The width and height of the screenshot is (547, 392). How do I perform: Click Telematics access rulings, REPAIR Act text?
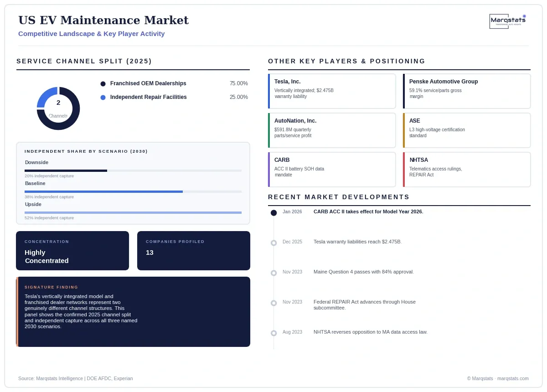pos(436,172)
